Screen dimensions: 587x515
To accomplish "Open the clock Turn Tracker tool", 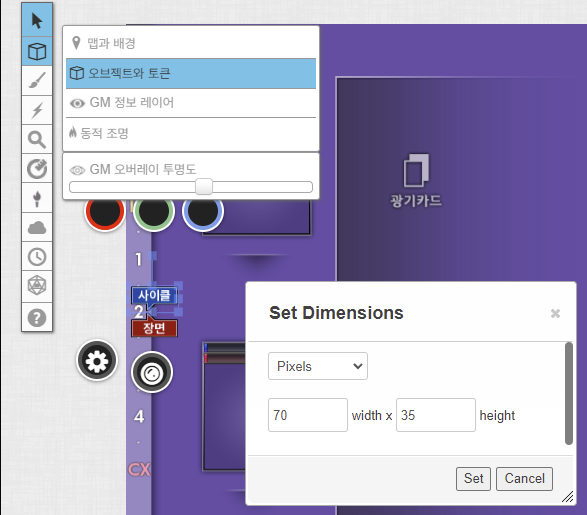I will pos(37,256).
